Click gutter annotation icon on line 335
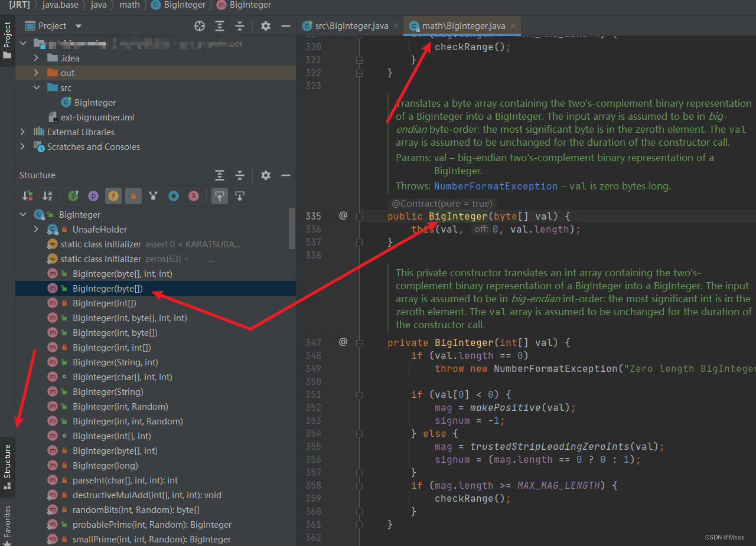This screenshot has width=756, height=546. pyautogui.click(x=343, y=216)
